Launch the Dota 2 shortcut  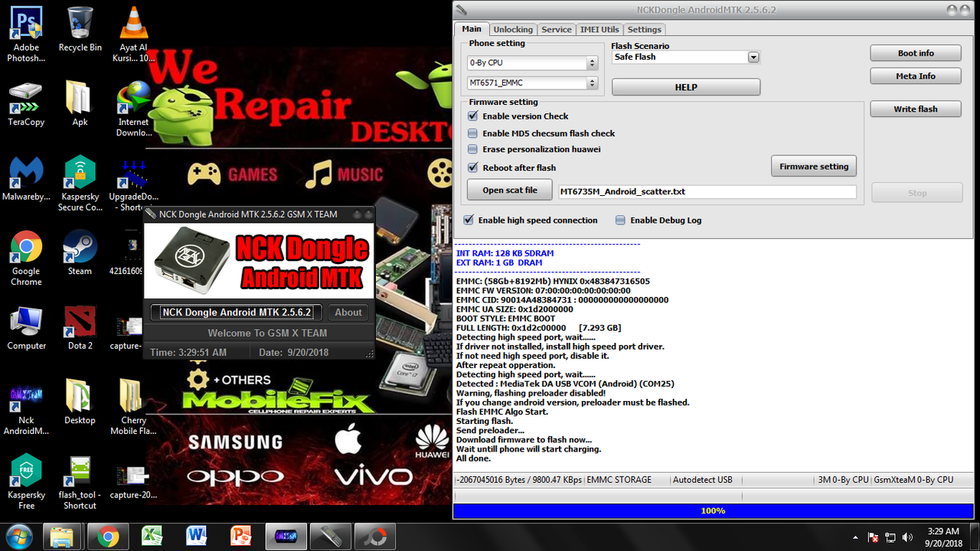point(80,328)
